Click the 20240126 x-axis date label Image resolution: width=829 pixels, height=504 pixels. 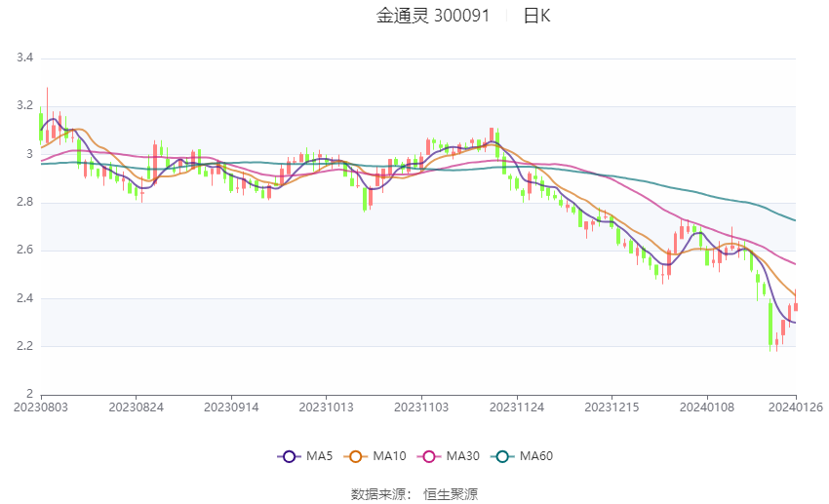(x=796, y=407)
